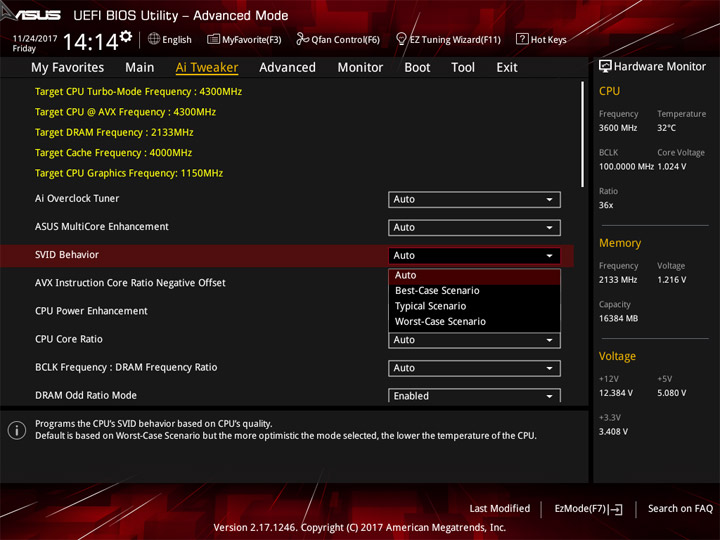Click the 1.024 V core voltage value
Screen dimensions: 720x540
pos(671,166)
